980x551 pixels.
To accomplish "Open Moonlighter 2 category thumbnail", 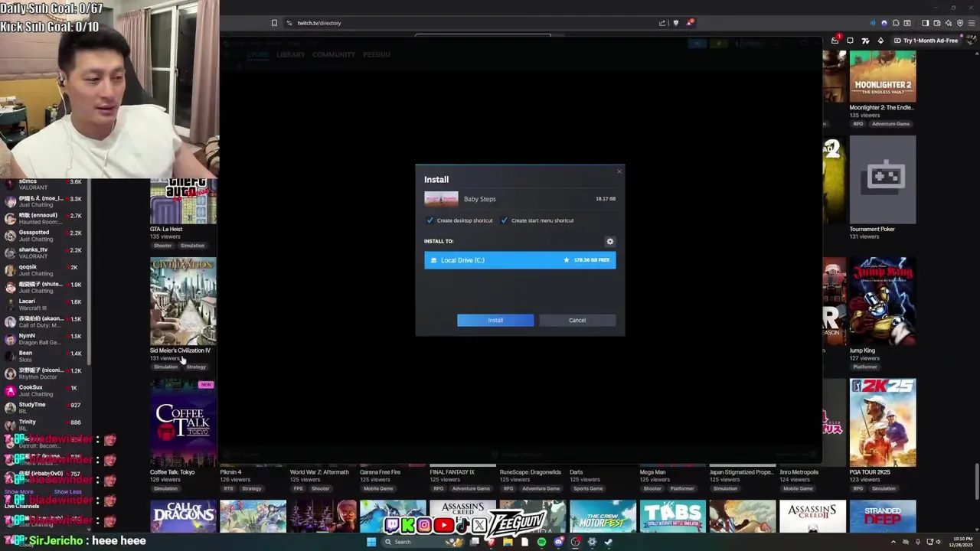I will [882, 76].
